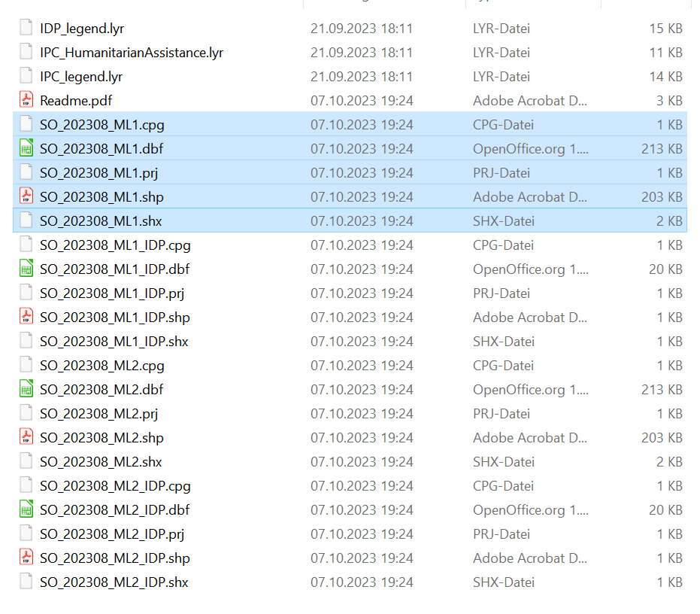Click the SO_202308_ML2.shp file icon

pyautogui.click(x=26, y=437)
